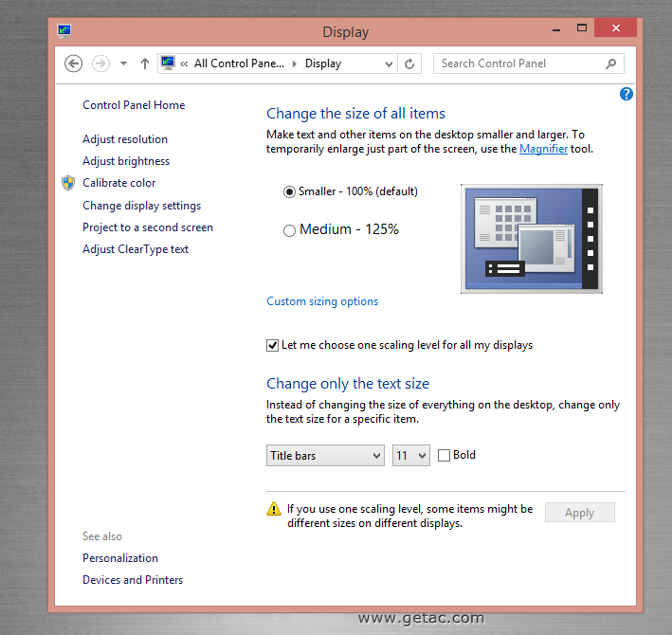Enable the Bold checkbox

point(445,456)
